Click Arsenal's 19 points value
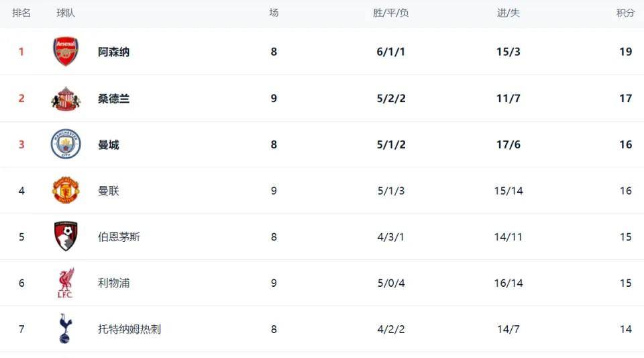The height and width of the screenshot is (358, 644). click(x=625, y=52)
